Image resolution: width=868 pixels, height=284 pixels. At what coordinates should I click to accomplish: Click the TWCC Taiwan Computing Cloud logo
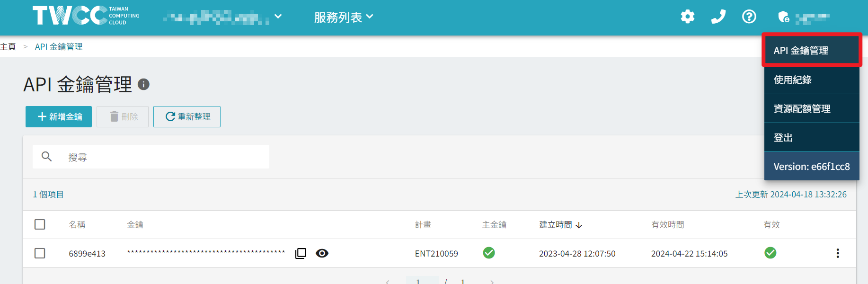click(86, 16)
